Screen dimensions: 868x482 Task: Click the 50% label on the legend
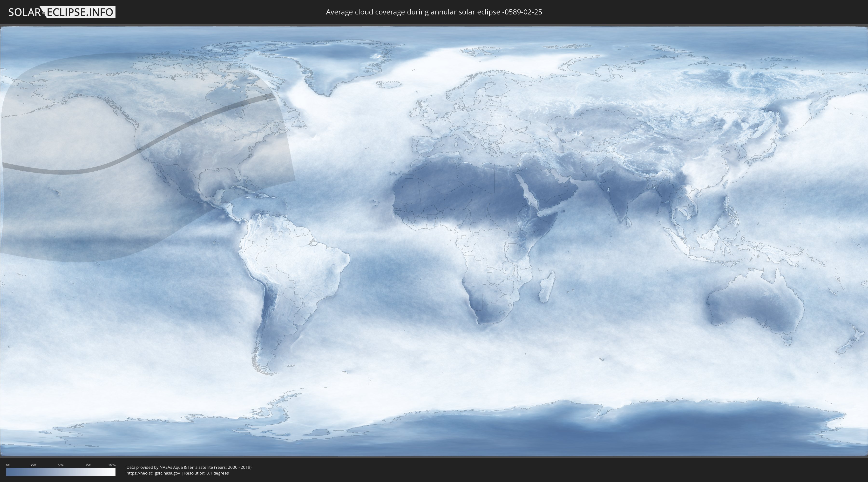(x=61, y=465)
